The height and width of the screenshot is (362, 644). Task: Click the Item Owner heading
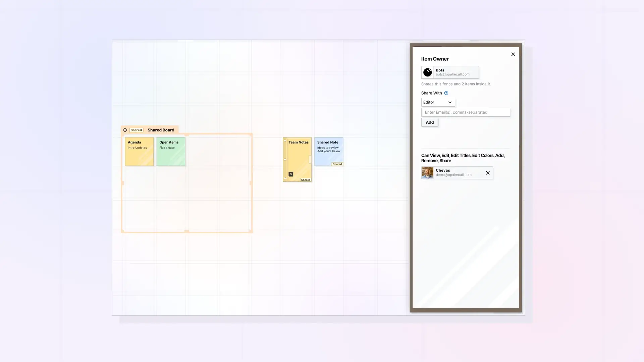click(435, 59)
